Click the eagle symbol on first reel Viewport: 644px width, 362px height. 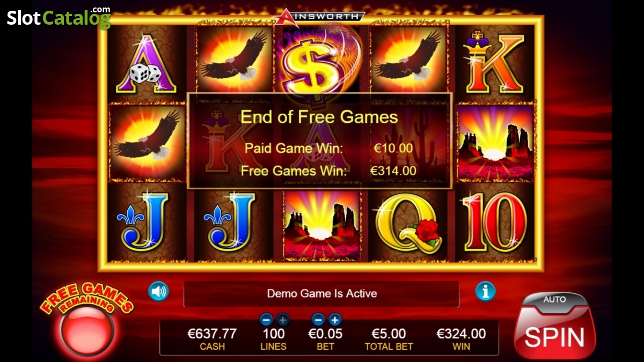pyautogui.click(x=146, y=142)
